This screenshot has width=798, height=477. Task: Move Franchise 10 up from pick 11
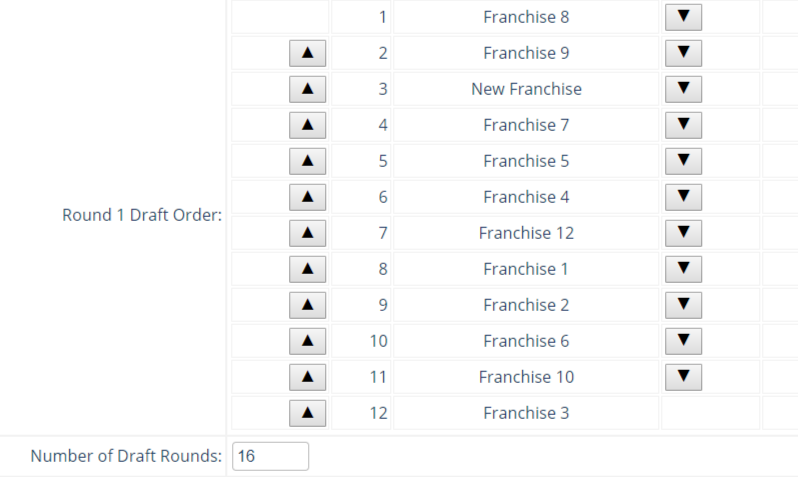pos(307,377)
